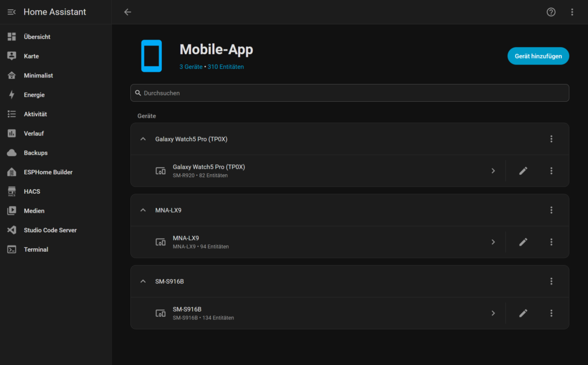The height and width of the screenshot is (365, 588).
Task: Click the Übersicht dashboard icon
Action: [x=11, y=37]
